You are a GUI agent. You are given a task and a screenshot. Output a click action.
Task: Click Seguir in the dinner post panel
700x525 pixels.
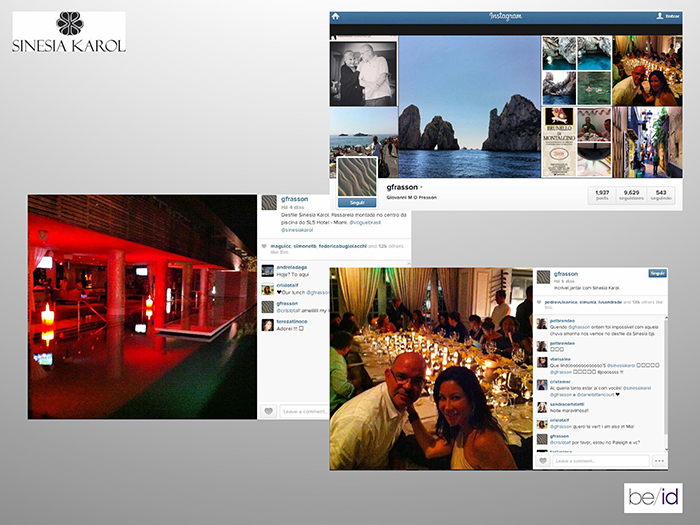657,273
